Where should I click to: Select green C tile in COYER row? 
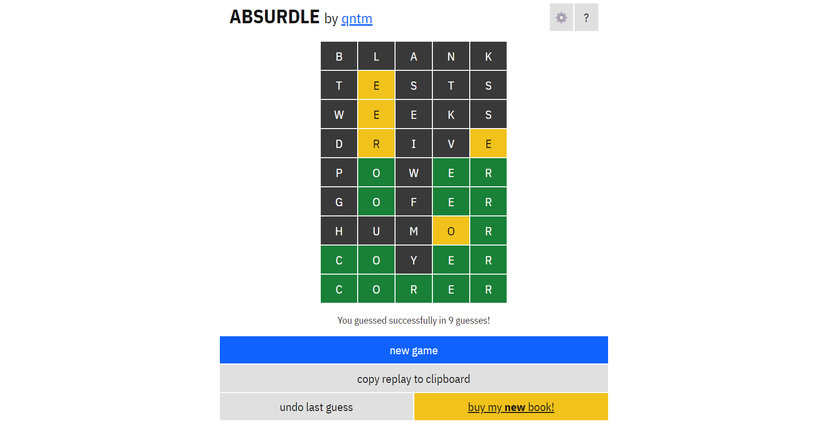tap(339, 260)
